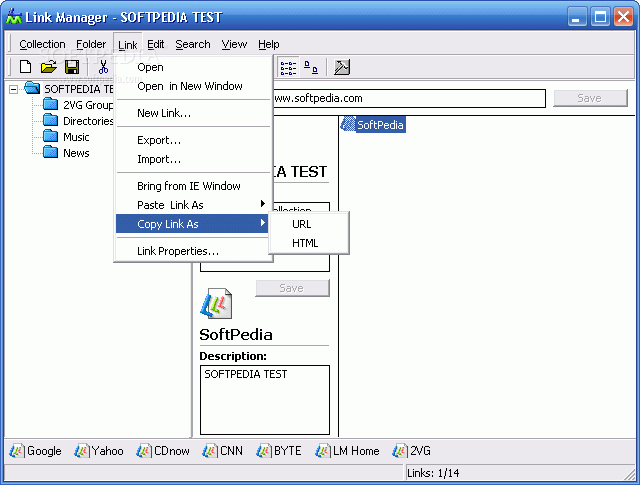Open the Edit menu
Screen dimensions: 640x485
(156, 44)
